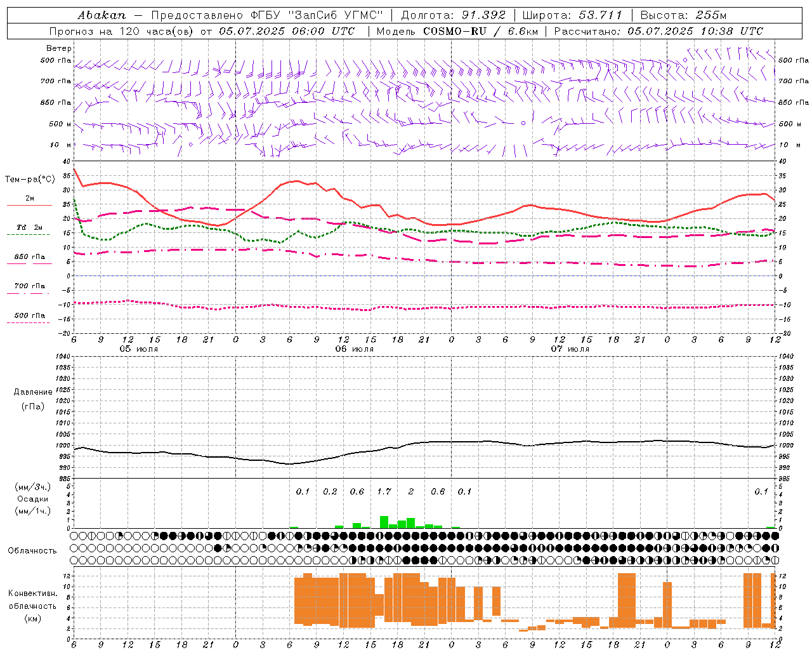Image resolution: width=812 pixels, height=650 pixels.
Task: Click the "Конвективн." convective cloud label
Action: click(33, 594)
